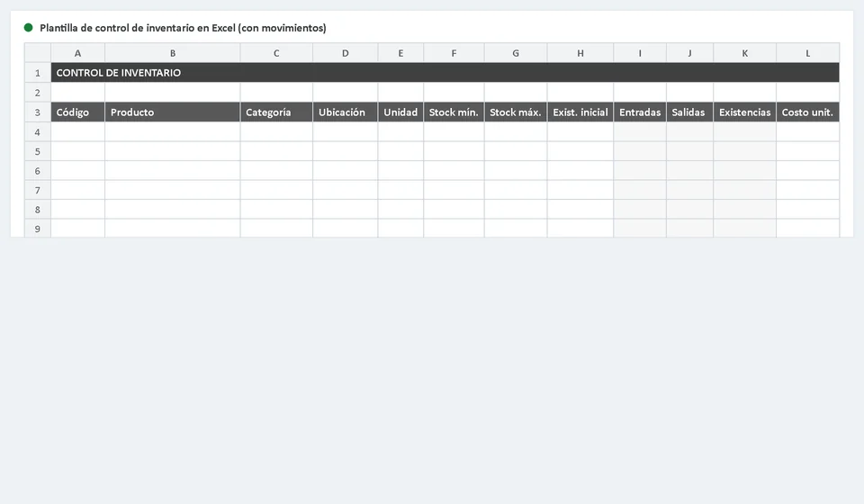Click cell H7 under Exist. inicial
The width and height of the screenshot is (864, 504).
tap(580, 190)
